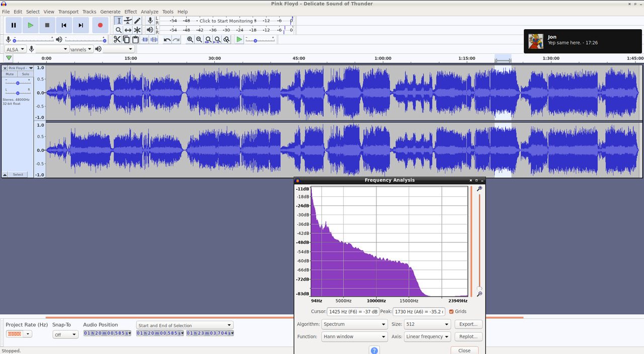This screenshot has height=354, width=644.
Task: Open help in the Frequency Analysis dialog
Action: tap(374, 350)
